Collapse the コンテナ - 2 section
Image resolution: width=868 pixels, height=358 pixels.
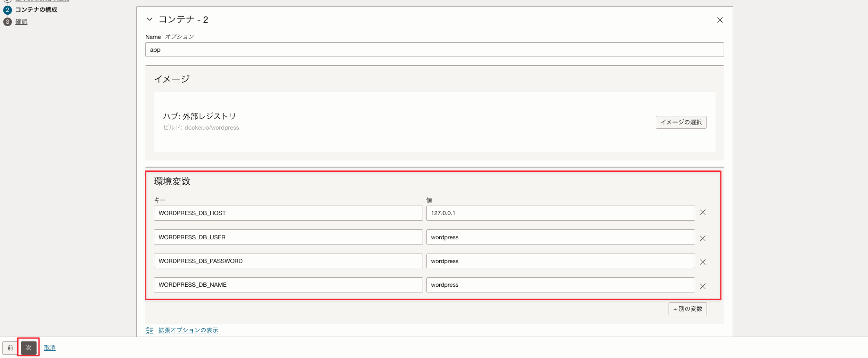(150, 19)
